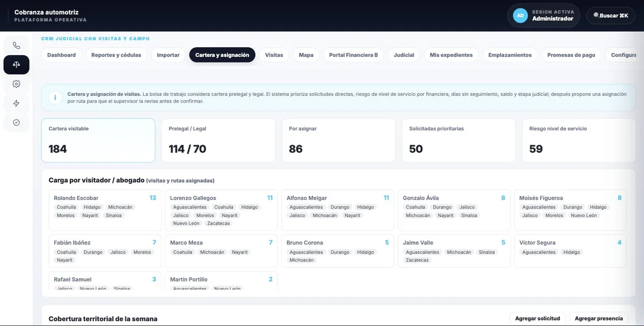The width and height of the screenshot is (644, 326).
Task: Open the phone calls section in sidebar
Action: [x=17, y=46]
